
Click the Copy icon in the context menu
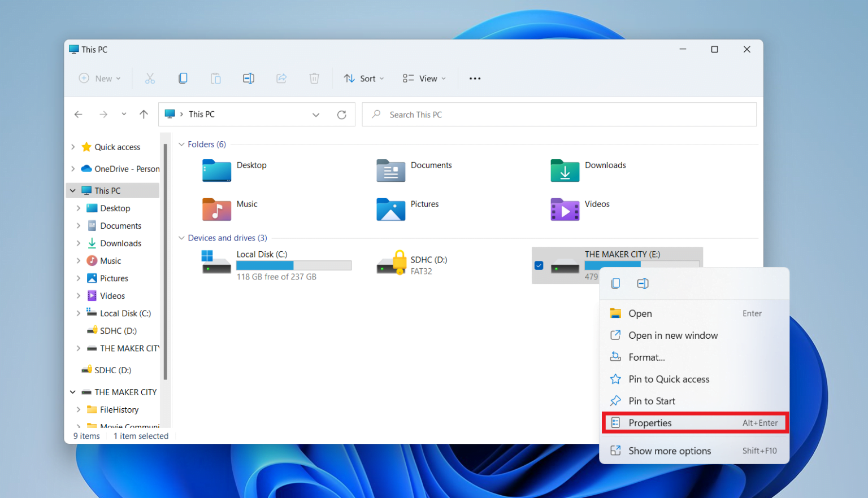(x=615, y=283)
